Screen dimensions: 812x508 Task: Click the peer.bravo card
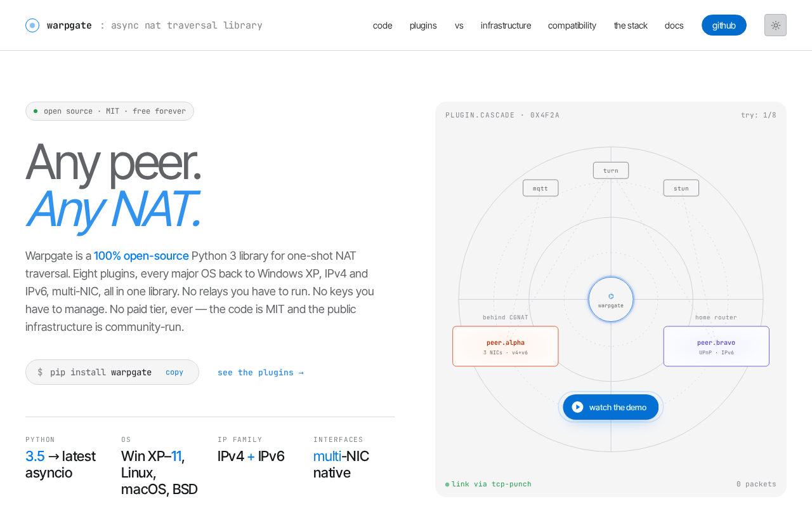point(716,346)
